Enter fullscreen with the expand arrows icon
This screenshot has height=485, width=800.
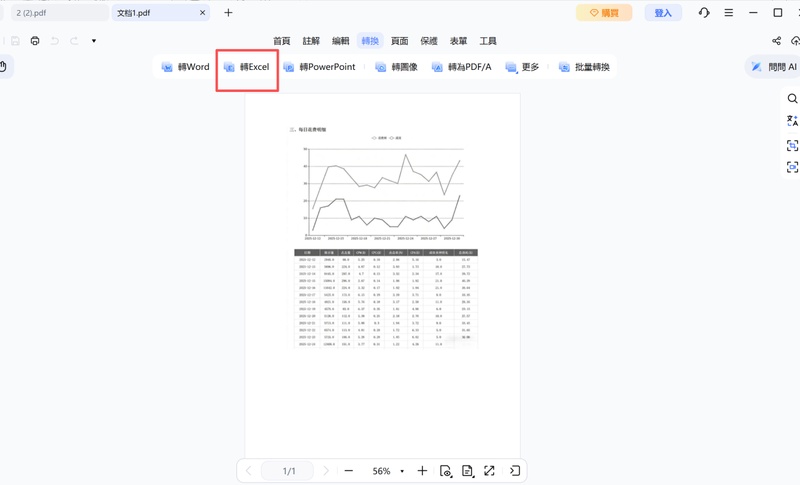[x=489, y=471]
